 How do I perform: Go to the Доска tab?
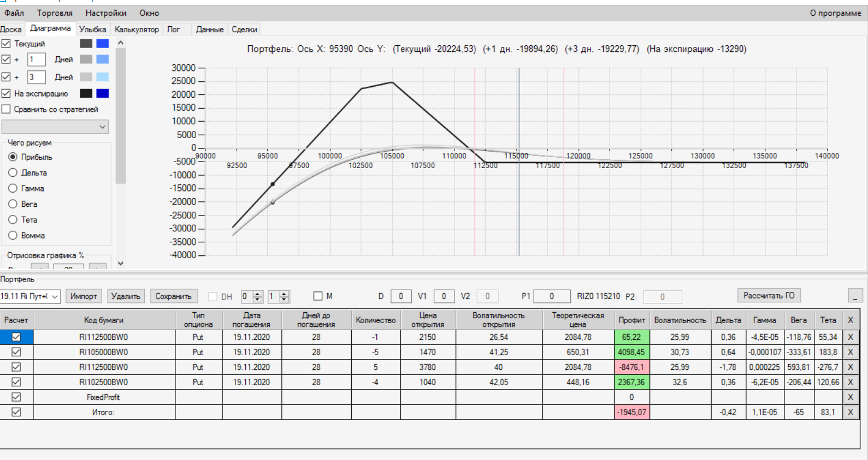[x=11, y=29]
